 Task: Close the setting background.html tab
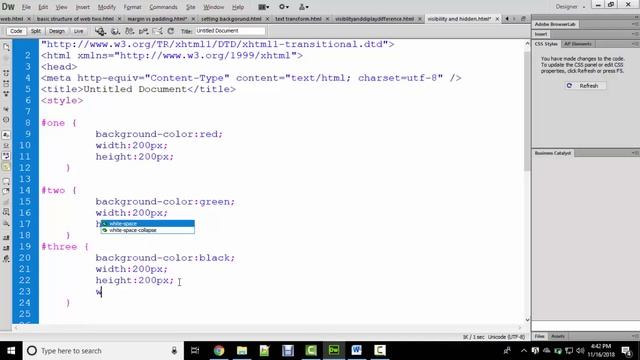[267, 19]
